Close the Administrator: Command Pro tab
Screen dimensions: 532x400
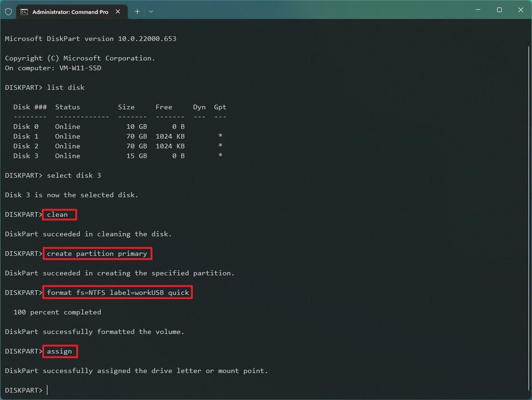(117, 11)
